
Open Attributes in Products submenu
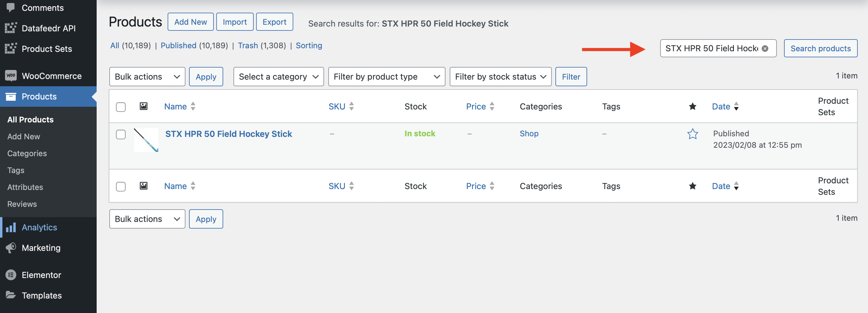25,187
